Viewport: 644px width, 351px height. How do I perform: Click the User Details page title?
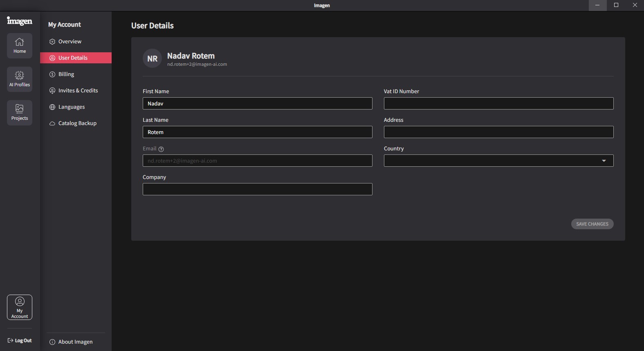pyautogui.click(x=153, y=25)
